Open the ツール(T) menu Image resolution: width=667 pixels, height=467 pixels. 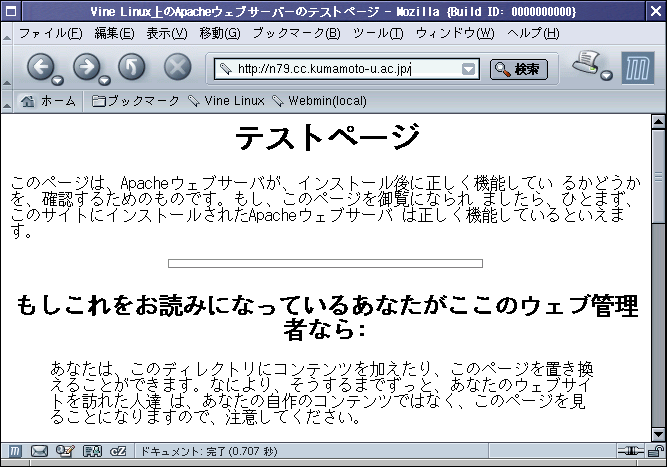point(378,33)
